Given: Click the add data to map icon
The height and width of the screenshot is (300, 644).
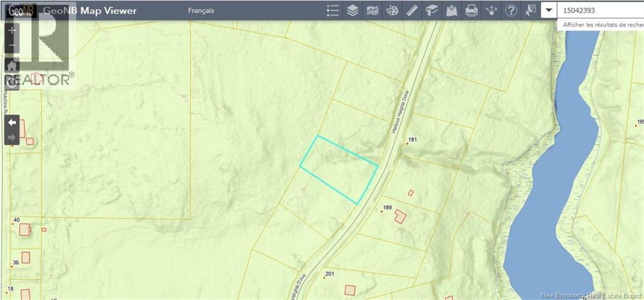Looking at the screenshot, I should tap(451, 11).
